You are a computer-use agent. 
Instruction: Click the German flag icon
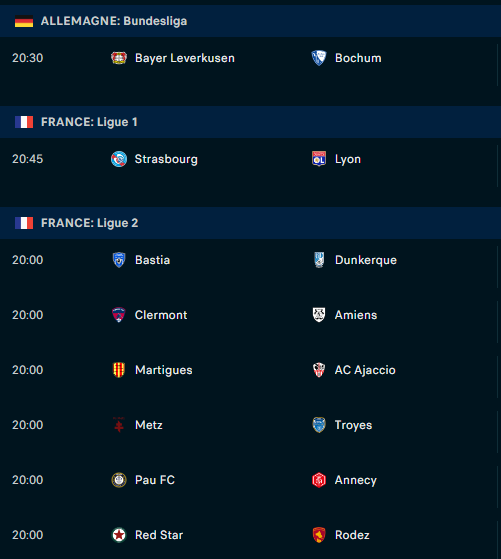pos(24,21)
